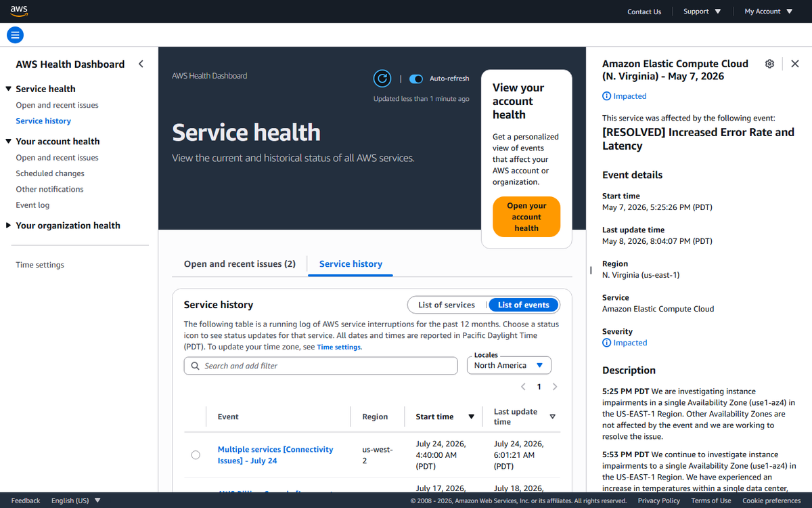Collapse the AWS Health Dashboard sidebar
The width and height of the screenshot is (812, 508).
(141, 64)
